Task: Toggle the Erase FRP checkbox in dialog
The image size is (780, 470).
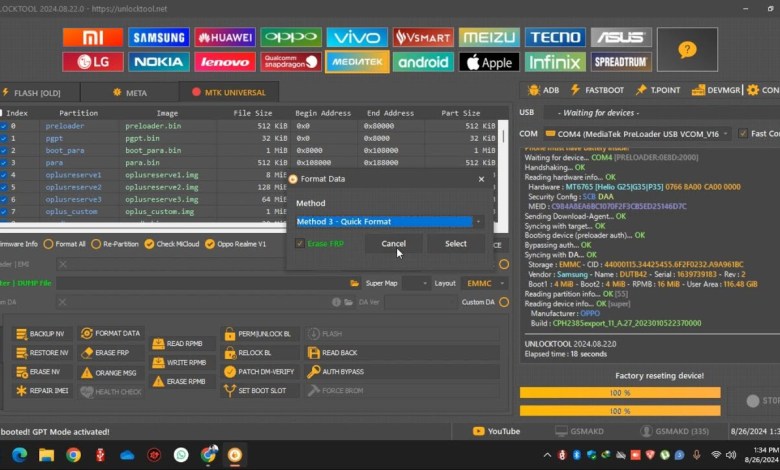Action: tap(300, 243)
